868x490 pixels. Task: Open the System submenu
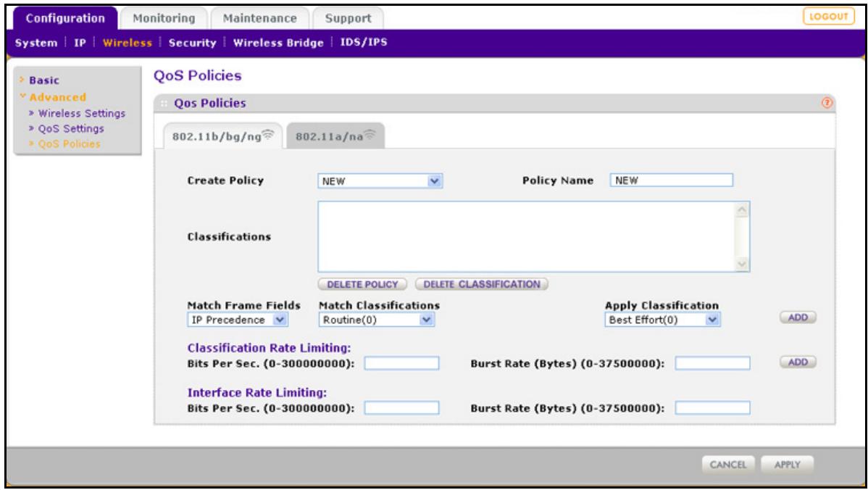[36, 43]
